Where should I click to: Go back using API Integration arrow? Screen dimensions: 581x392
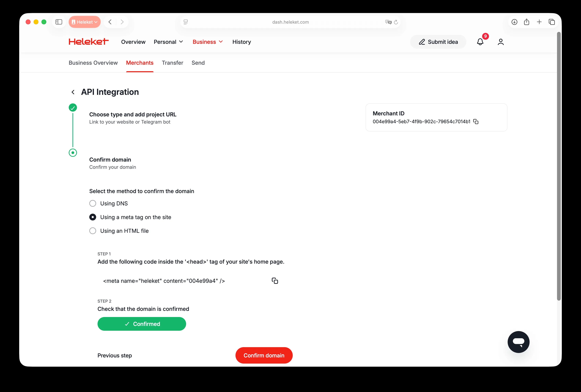(x=73, y=92)
